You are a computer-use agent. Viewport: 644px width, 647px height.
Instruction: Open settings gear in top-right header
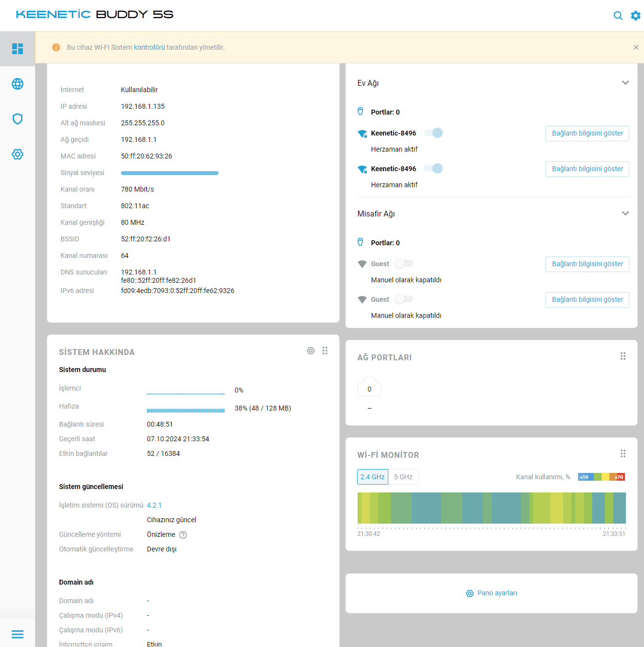coord(635,16)
